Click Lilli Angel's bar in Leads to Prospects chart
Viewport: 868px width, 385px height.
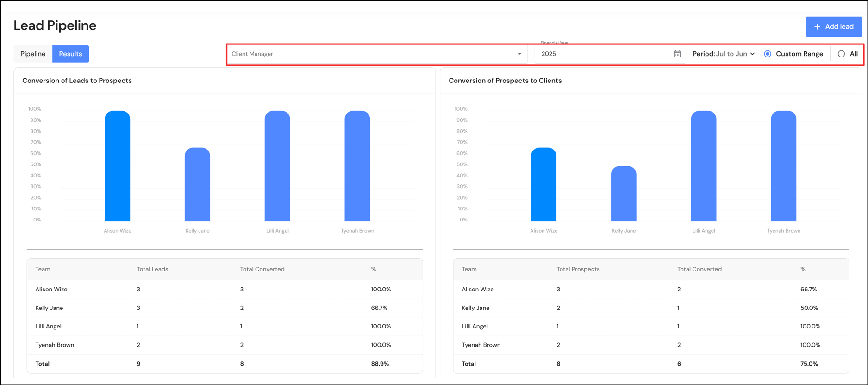point(277,166)
